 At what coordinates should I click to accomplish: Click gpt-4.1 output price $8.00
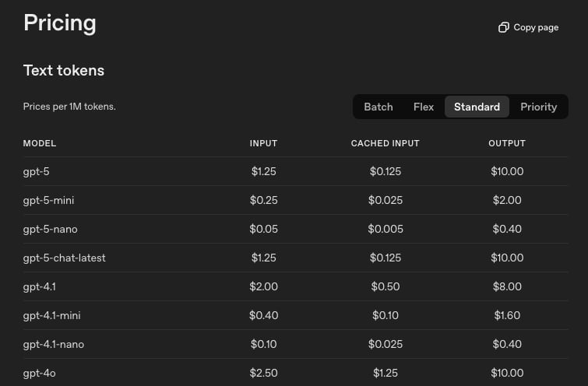point(507,286)
